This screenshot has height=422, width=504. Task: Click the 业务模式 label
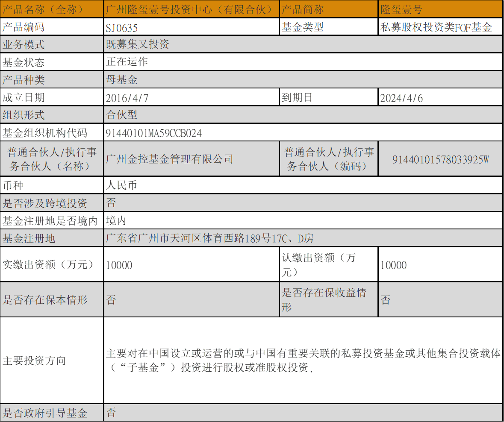(x=24, y=45)
